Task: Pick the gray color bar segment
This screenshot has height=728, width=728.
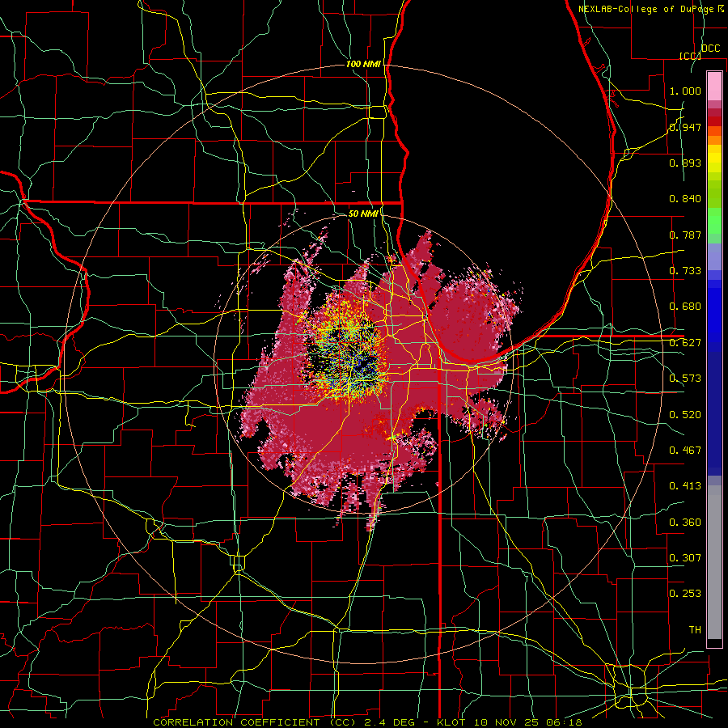Action: 714,562
